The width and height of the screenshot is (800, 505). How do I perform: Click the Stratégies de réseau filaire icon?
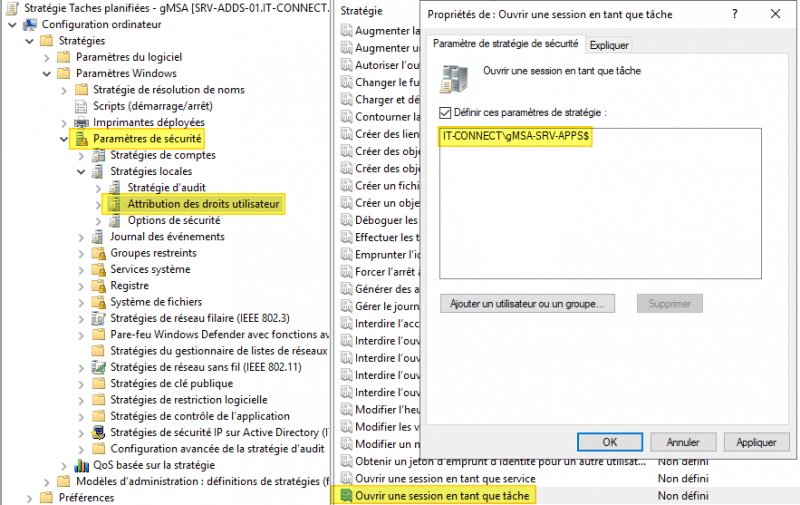pos(98,318)
